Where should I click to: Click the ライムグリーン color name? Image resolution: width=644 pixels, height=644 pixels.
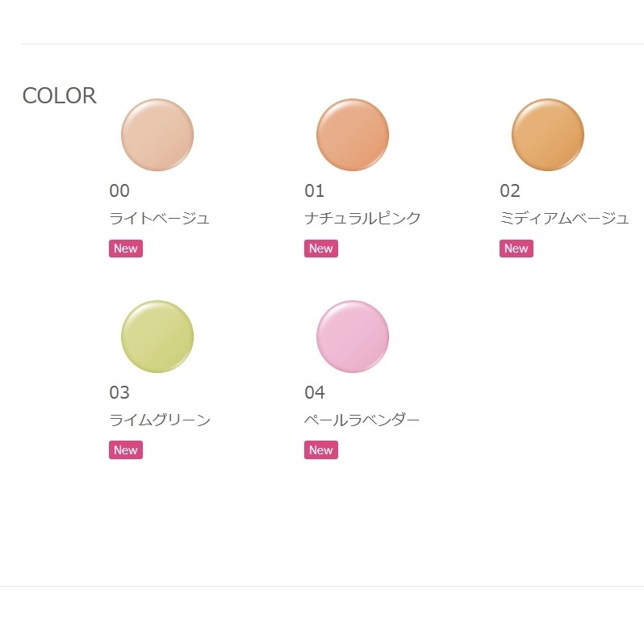pos(160,420)
